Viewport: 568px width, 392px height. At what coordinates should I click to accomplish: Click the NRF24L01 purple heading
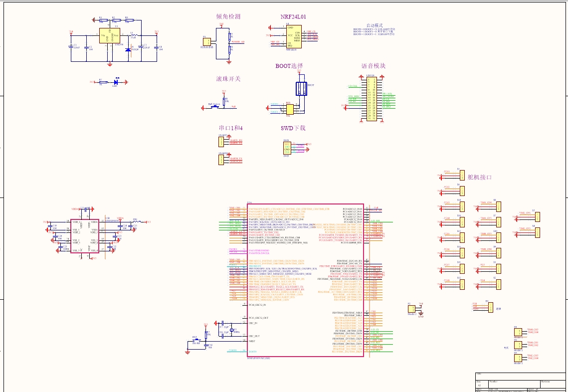tap(293, 16)
